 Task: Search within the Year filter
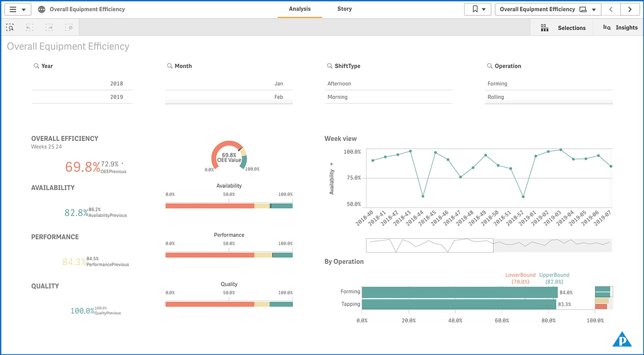click(x=37, y=66)
